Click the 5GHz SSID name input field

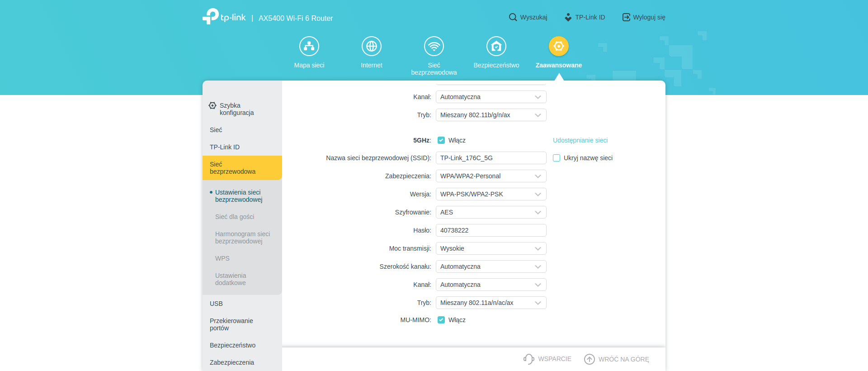point(491,158)
